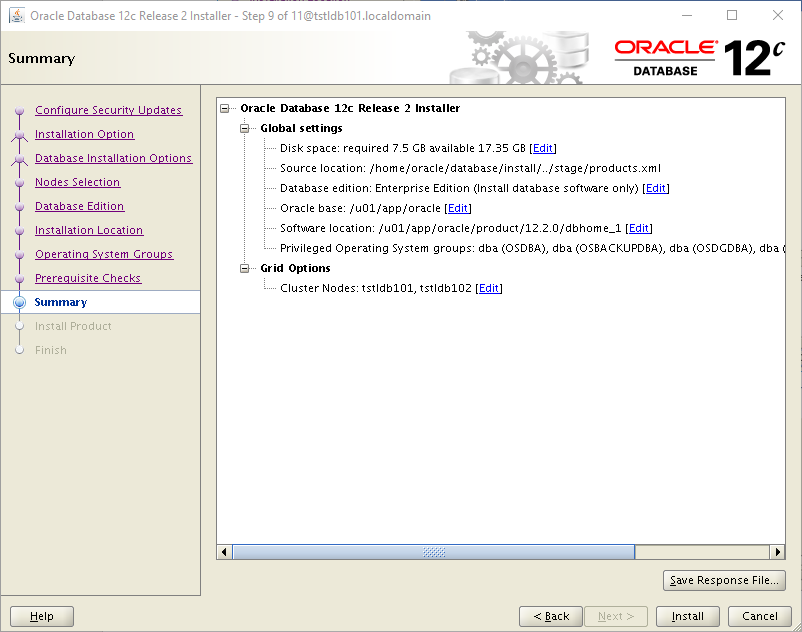Open Database Installation Options step

pos(114,158)
